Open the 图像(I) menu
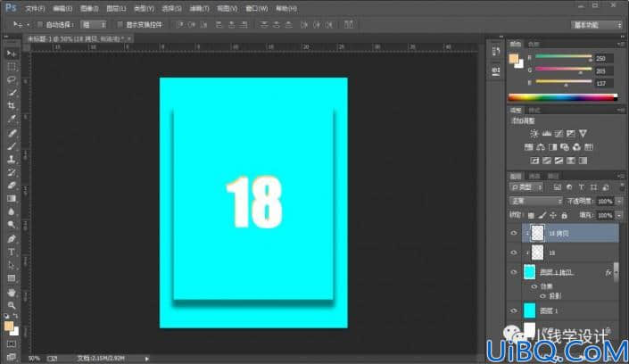Image resolution: width=629 pixels, height=364 pixels. [x=89, y=8]
